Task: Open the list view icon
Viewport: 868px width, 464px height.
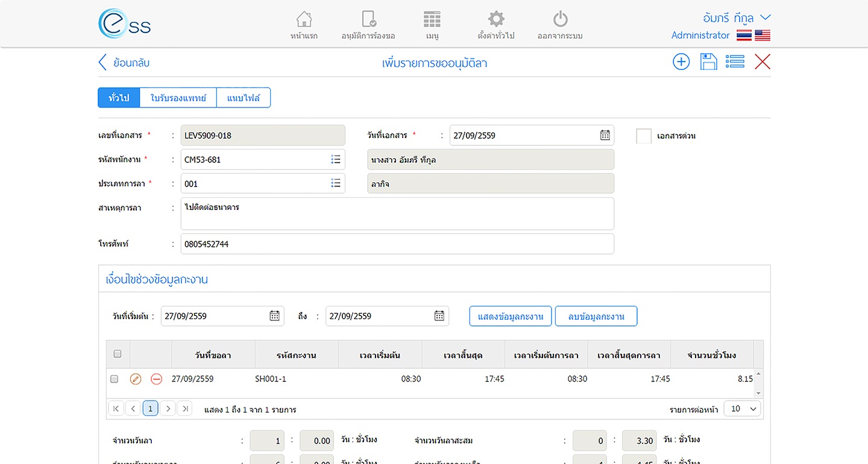Action: [x=735, y=62]
